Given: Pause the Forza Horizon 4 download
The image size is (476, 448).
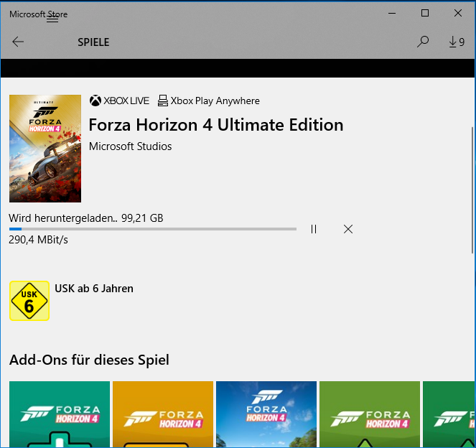Looking at the screenshot, I should click(x=314, y=229).
